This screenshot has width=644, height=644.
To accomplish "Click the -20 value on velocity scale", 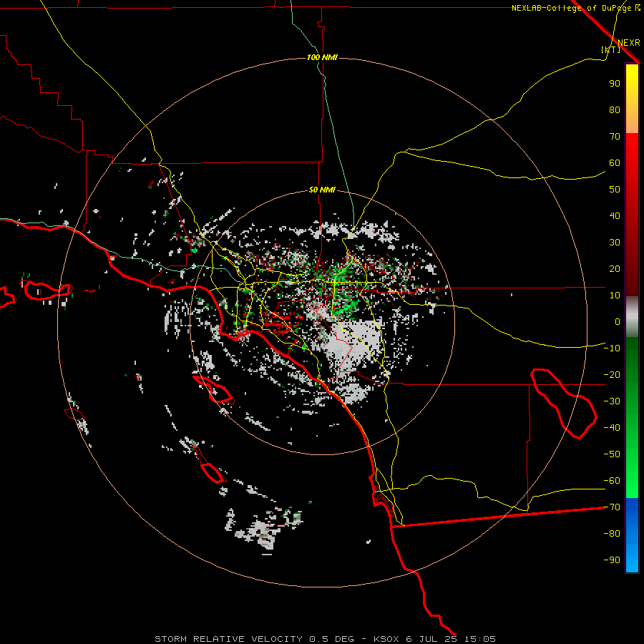I will pos(612,374).
